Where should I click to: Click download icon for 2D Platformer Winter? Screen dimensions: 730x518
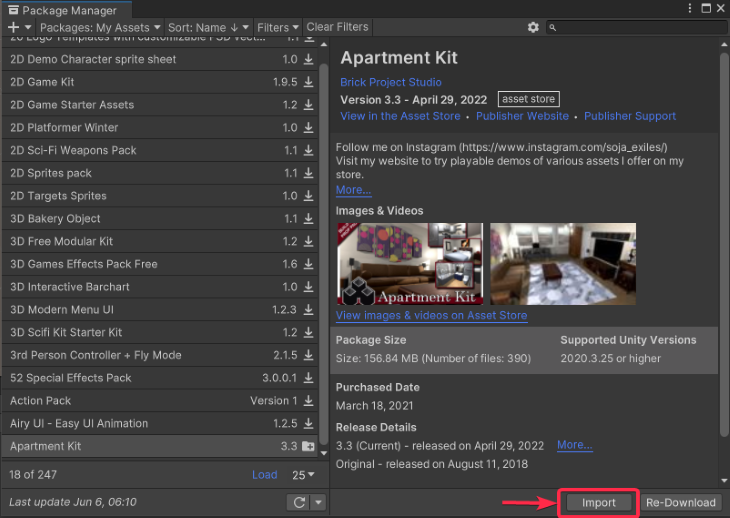tap(308, 128)
